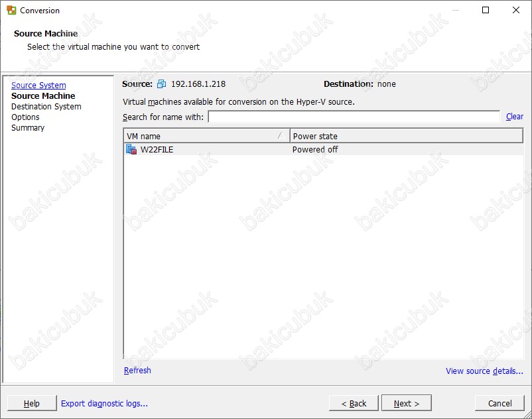Select Source Machine step in sidebar
The width and height of the screenshot is (532, 419).
coord(43,95)
